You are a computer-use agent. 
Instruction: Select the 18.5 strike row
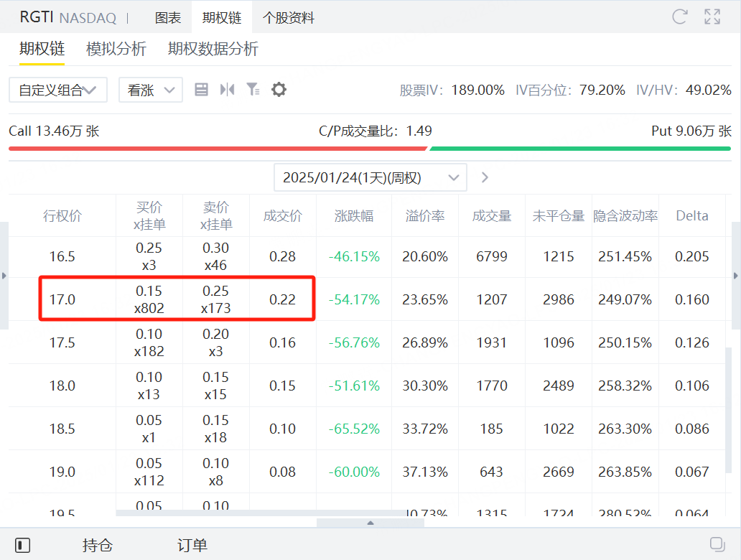click(367, 429)
